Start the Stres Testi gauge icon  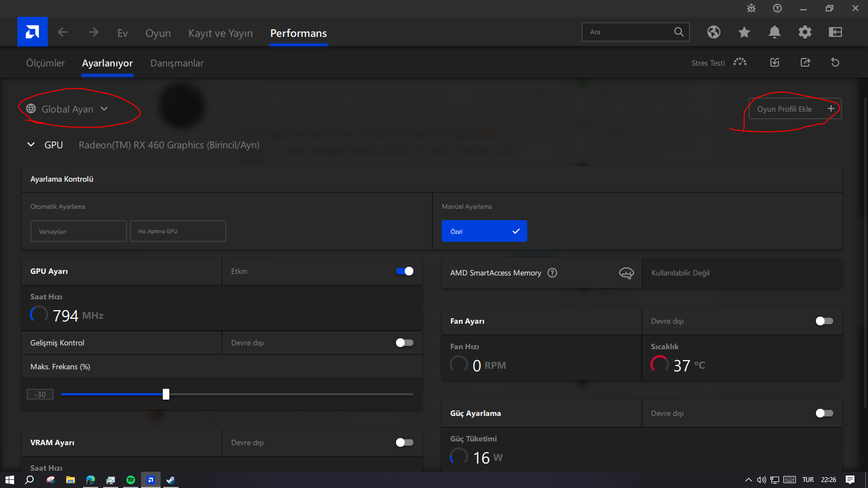click(740, 62)
